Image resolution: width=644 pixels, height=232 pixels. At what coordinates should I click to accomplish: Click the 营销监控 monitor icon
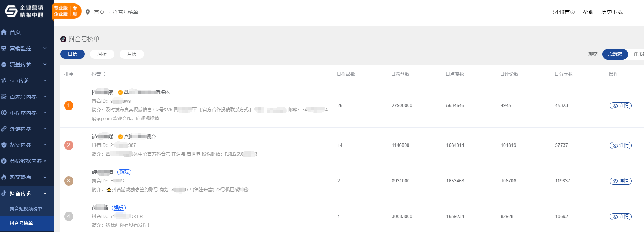click(4, 48)
